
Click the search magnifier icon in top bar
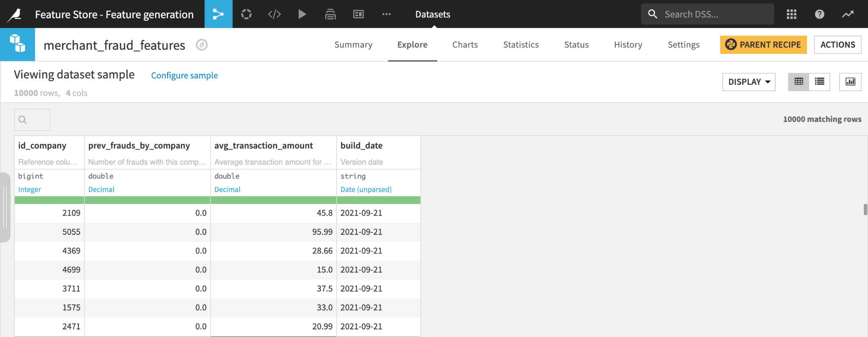coord(653,14)
